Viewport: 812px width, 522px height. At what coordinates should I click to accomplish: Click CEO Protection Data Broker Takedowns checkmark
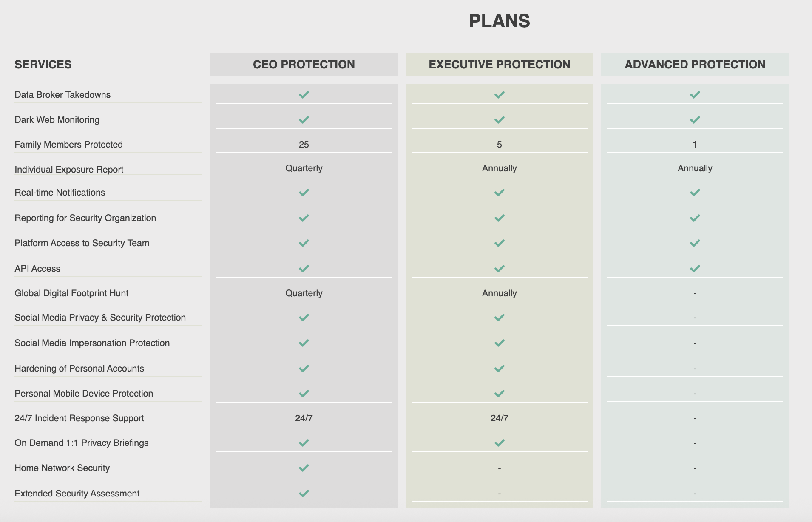click(x=304, y=94)
